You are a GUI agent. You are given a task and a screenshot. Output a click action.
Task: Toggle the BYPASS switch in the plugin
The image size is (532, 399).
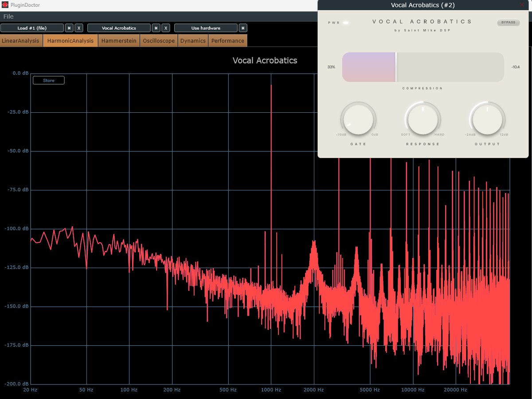pos(508,22)
